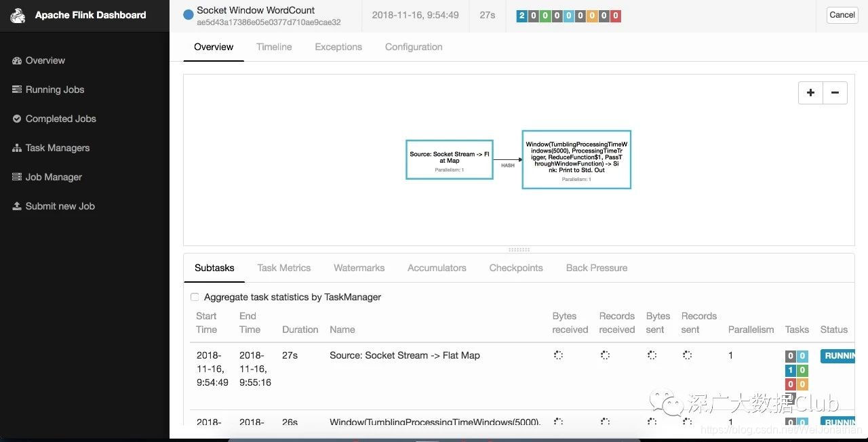Click the blue status badge showing 2
This screenshot has width=868, height=442.
(x=521, y=15)
